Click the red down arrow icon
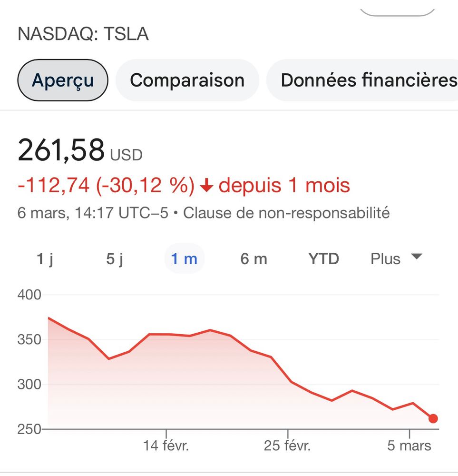Image resolution: width=458 pixels, height=476 pixels. (206, 185)
